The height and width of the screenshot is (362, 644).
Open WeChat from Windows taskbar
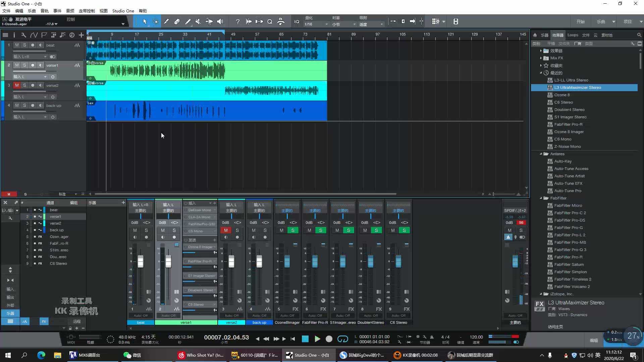(x=132, y=355)
